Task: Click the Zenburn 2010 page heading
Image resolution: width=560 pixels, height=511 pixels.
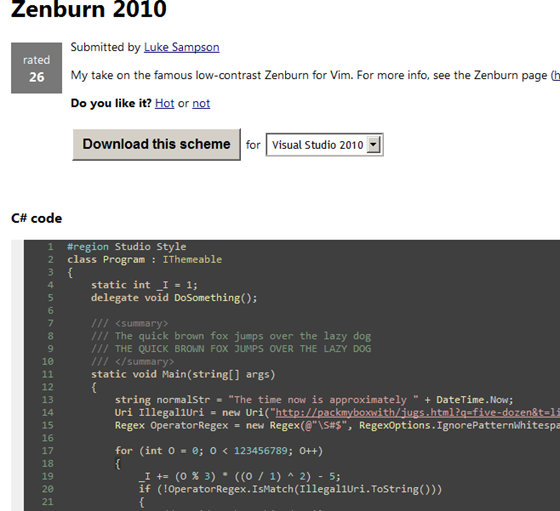Action: (x=89, y=9)
